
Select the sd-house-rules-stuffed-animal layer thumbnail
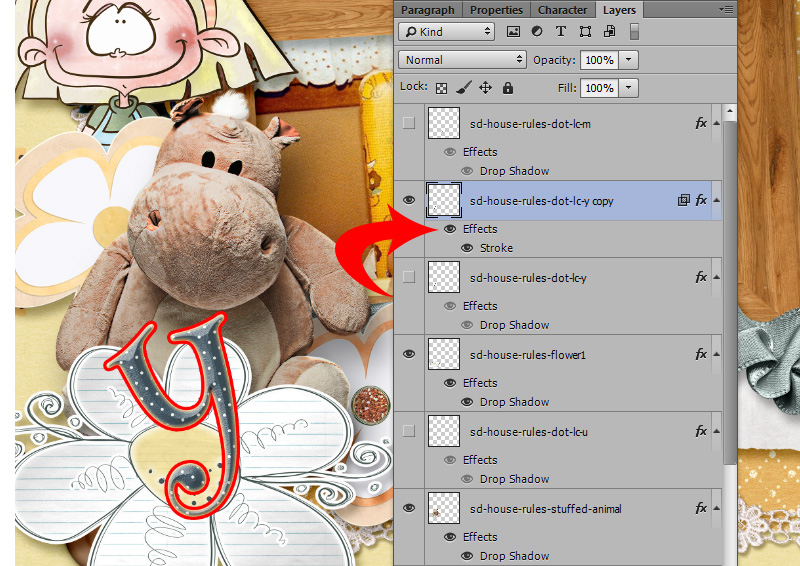pyautogui.click(x=443, y=509)
